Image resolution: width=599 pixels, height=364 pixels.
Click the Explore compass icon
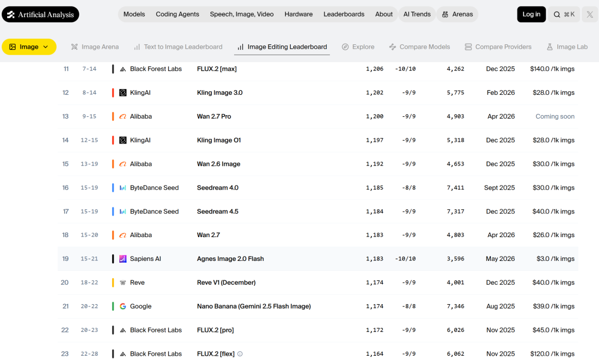tap(346, 47)
